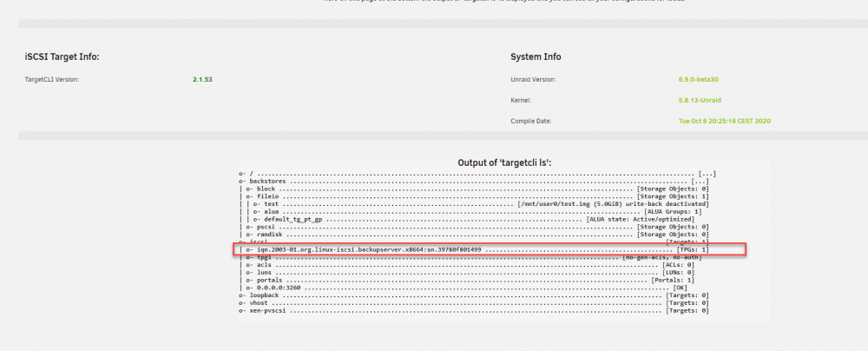
Task: Click the '[OK]' status on the portal row
Action: coord(680,288)
